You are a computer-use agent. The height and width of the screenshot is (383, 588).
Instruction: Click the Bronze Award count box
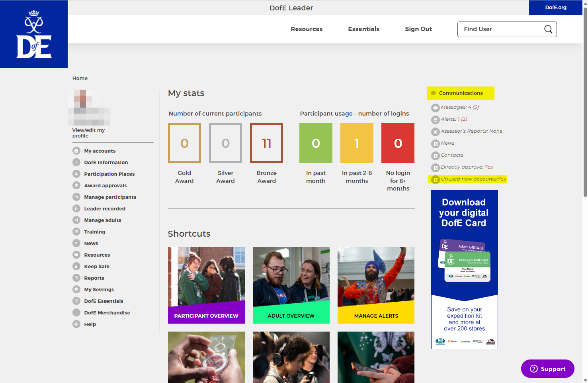pos(266,143)
